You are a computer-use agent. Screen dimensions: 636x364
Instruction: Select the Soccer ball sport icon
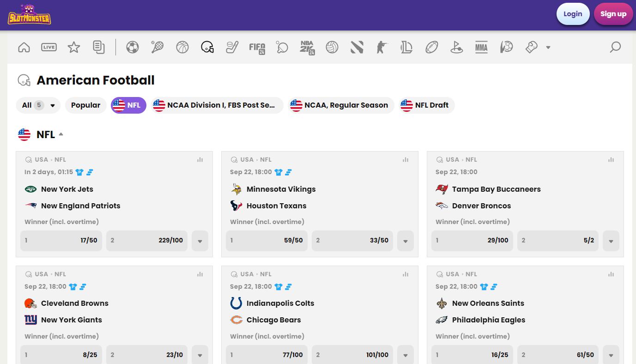(133, 47)
